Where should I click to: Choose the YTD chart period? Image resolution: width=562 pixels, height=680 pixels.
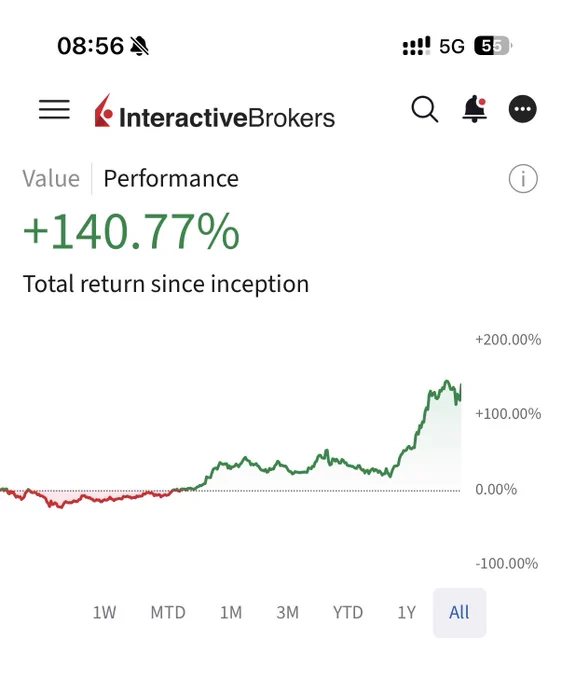348,612
